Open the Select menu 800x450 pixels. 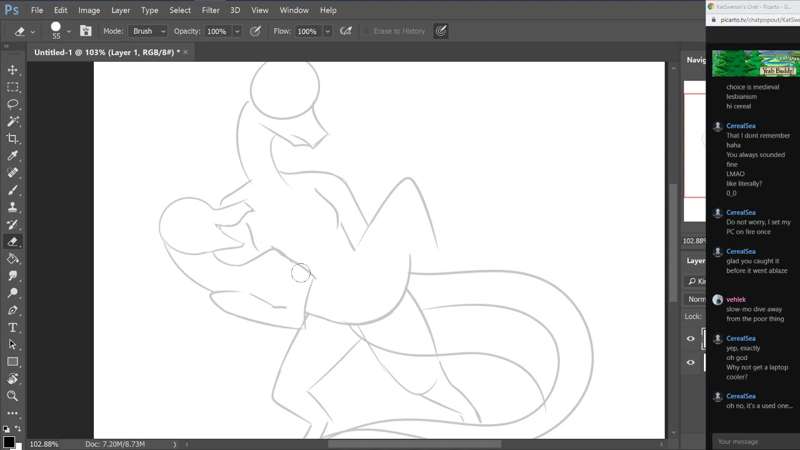(180, 10)
